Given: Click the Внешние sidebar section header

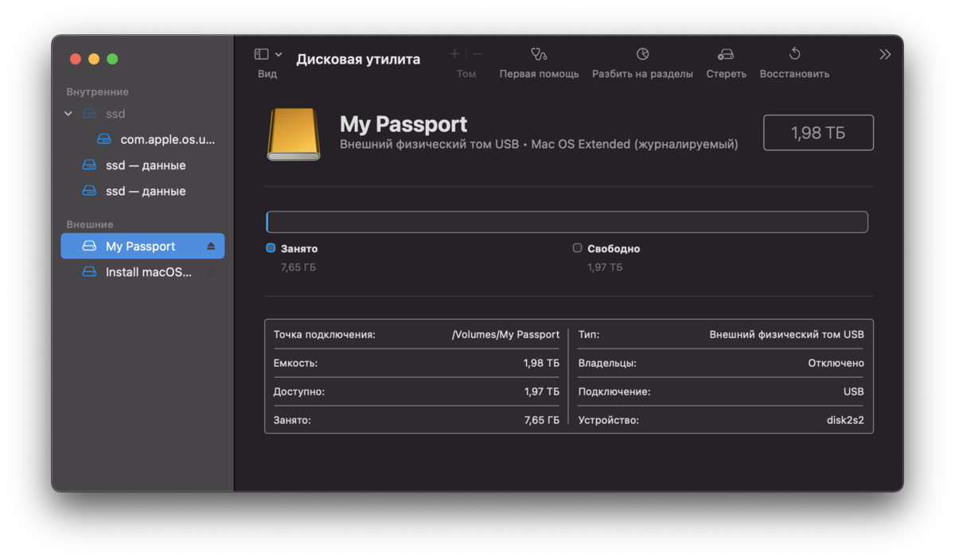Looking at the screenshot, I should tap(90, 225).
